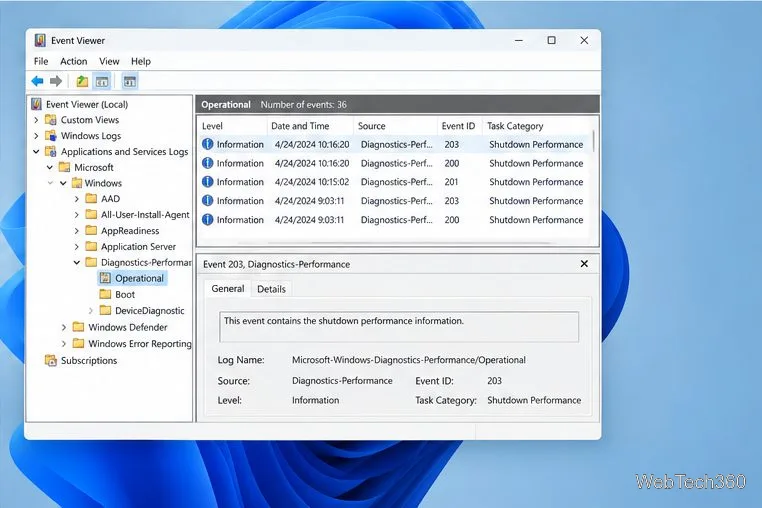Expand the AAD folder

pos(76,199)
